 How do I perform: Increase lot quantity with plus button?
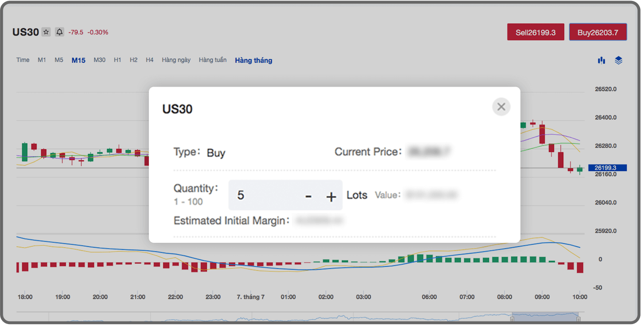pos(331,196)
